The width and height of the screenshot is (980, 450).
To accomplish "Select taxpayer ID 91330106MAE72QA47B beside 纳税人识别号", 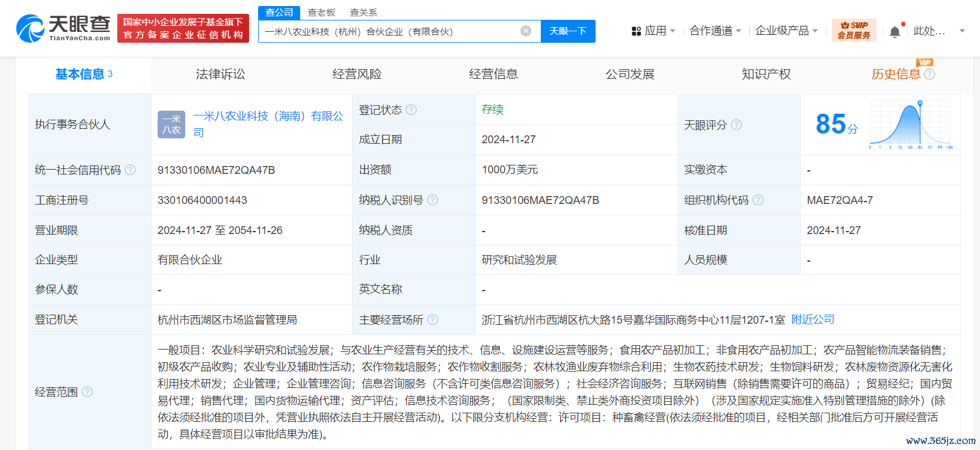I will [540, 200].
